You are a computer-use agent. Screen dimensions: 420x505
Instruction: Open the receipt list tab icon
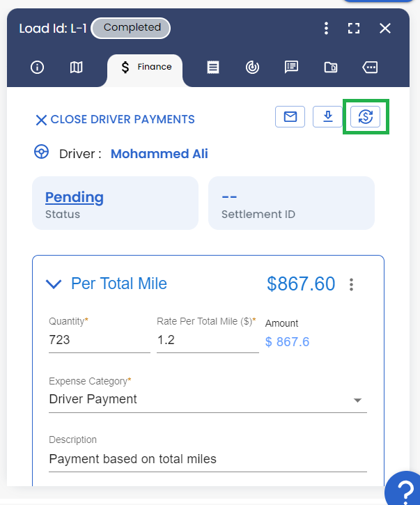pyautogui.click(x=213, y=68)
